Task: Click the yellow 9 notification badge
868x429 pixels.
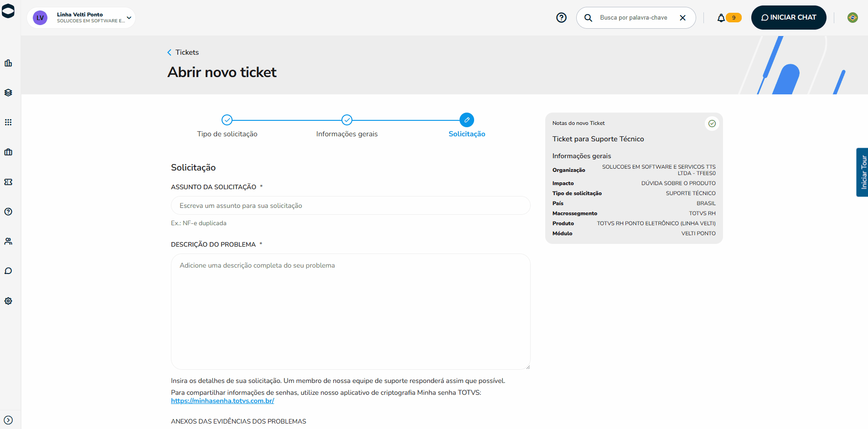Action: point(734,18)
